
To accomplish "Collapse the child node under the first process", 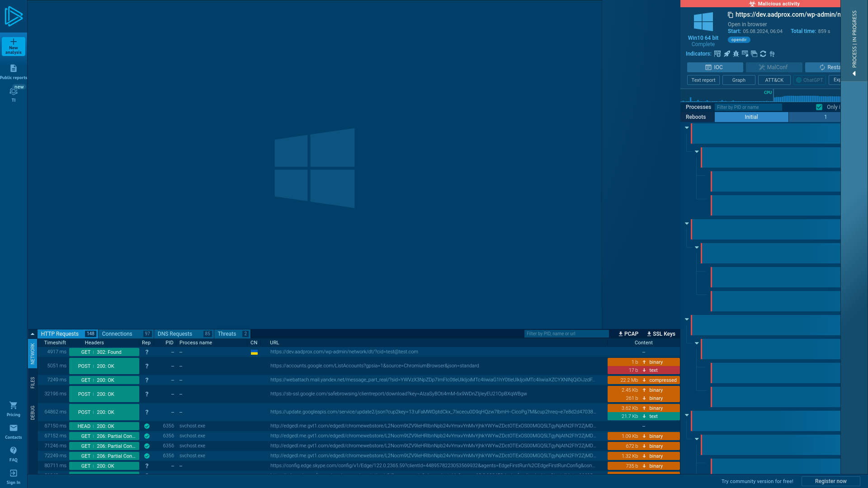I will (x=697, y=152).
